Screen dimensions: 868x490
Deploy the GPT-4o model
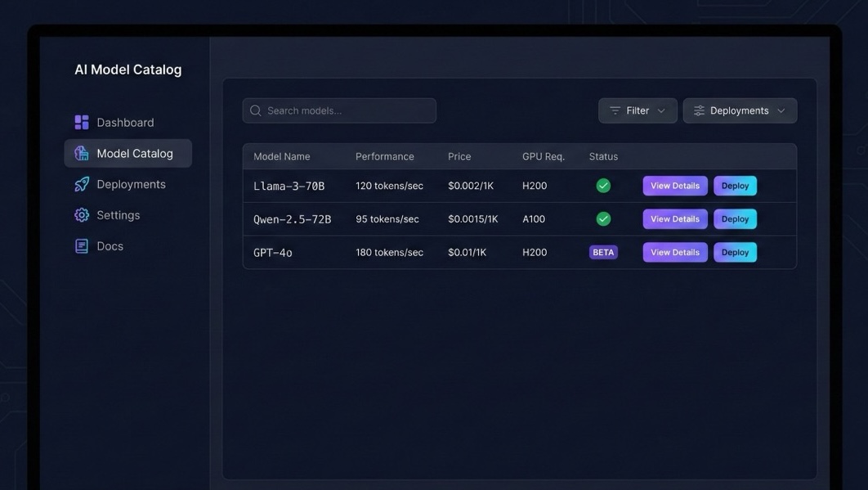(x=734, y=251)
